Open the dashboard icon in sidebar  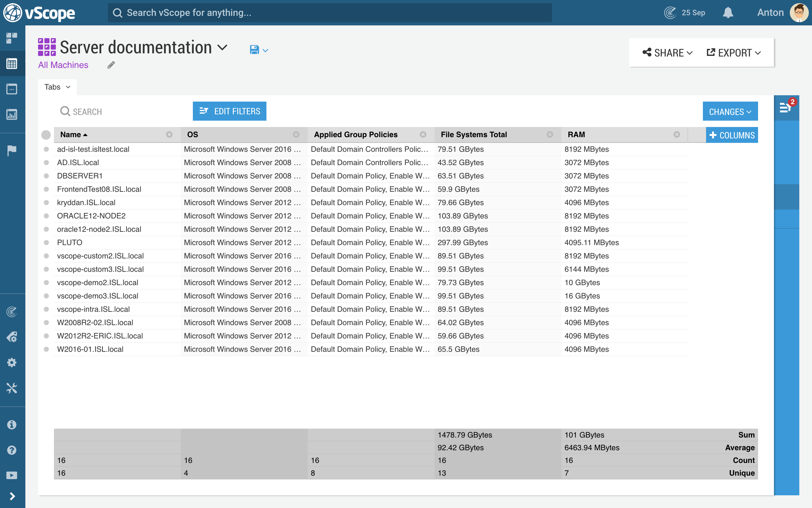coord(12,38)
